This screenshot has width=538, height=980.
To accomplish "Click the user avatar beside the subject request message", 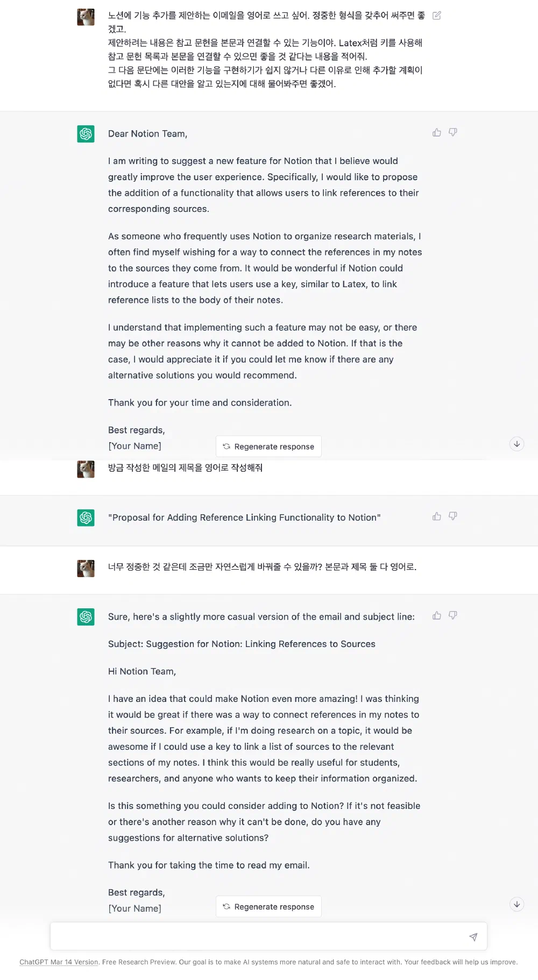I will point(85,469).
